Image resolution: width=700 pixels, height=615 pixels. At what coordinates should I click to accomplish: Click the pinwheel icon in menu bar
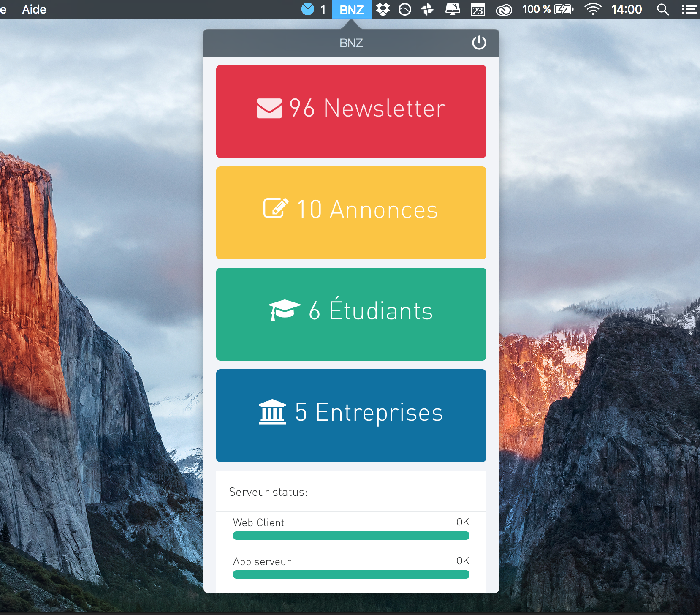coord(427,9)
